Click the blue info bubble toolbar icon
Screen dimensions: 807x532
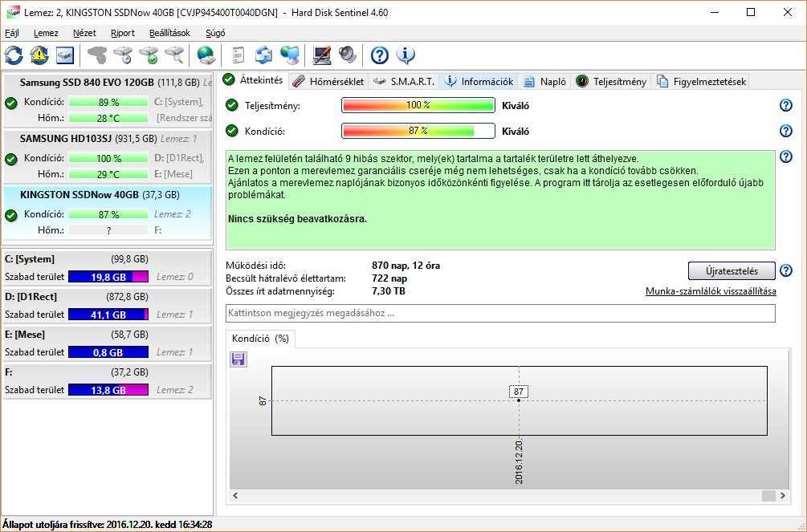coord(406,55)
